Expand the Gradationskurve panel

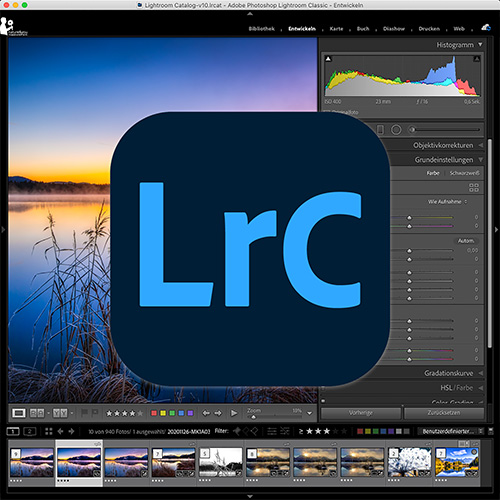coord(448,373)
